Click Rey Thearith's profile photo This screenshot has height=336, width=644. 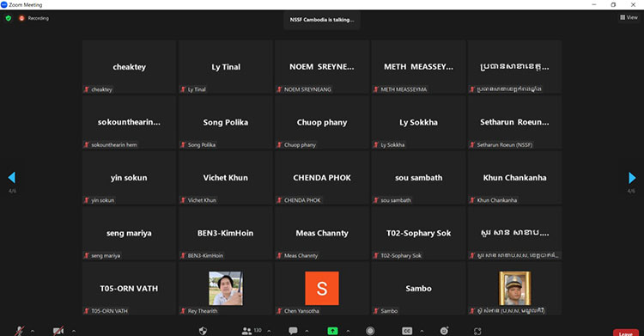226,288
